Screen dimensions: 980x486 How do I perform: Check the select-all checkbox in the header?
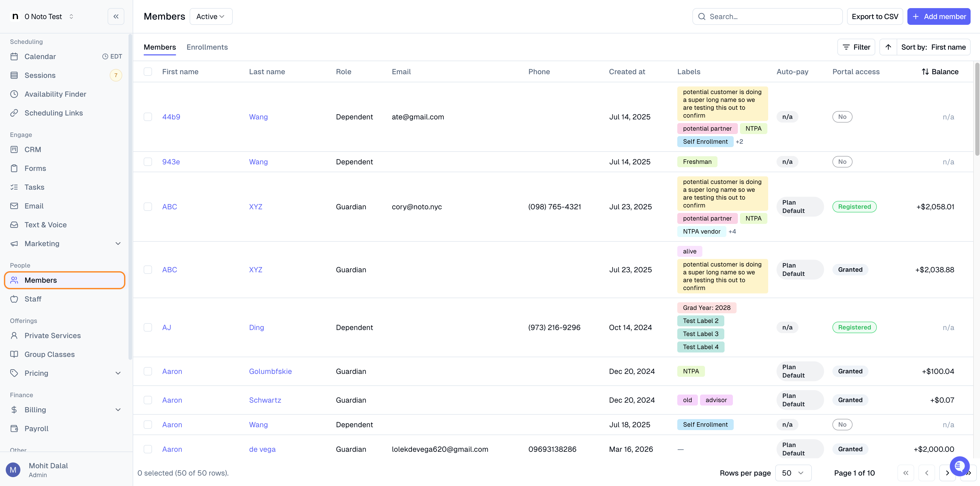[x=148, y=72]
